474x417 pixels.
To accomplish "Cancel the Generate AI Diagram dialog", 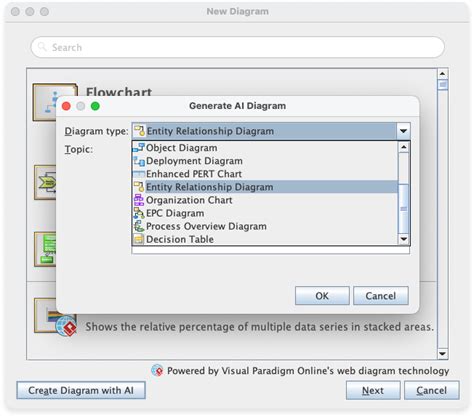I will click(381, 296).
